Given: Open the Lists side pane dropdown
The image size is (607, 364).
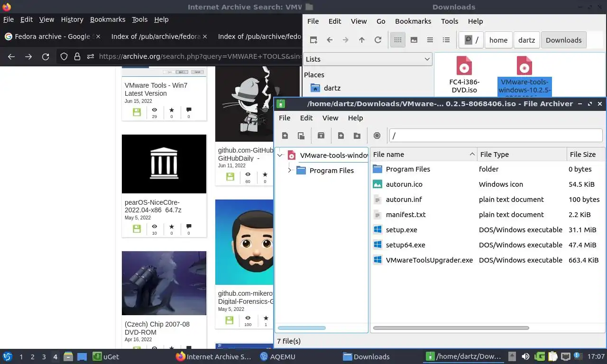Looking at the screenshot, I should point(368,59).
